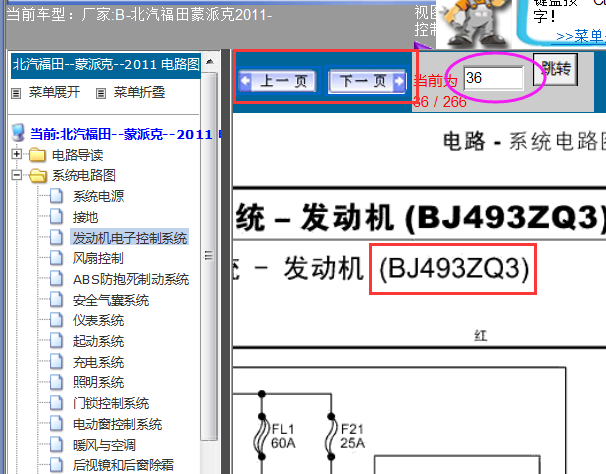Open 接地 tree item
The width and height of the screenshot is (606, 474).
click(85, 217)
